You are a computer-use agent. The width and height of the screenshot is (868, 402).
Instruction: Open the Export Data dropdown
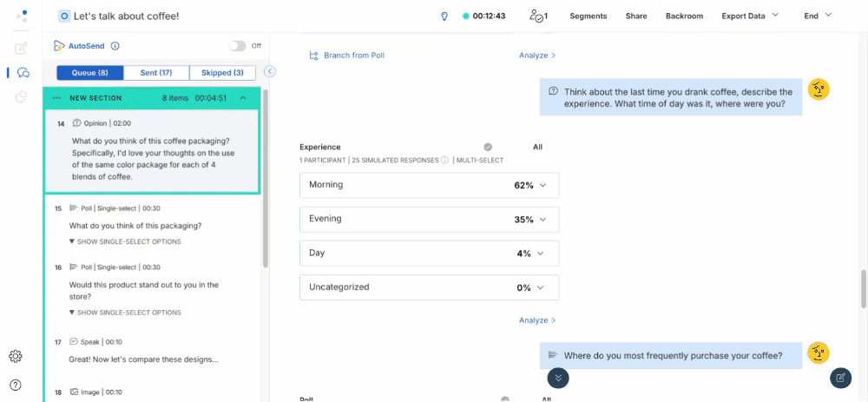pyautogui.click(x=750, y=16)
